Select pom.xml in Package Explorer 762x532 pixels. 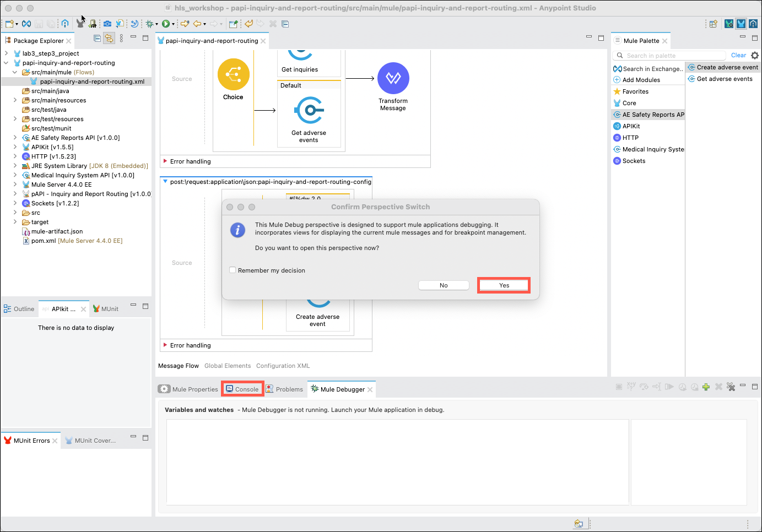coord(72,241)
